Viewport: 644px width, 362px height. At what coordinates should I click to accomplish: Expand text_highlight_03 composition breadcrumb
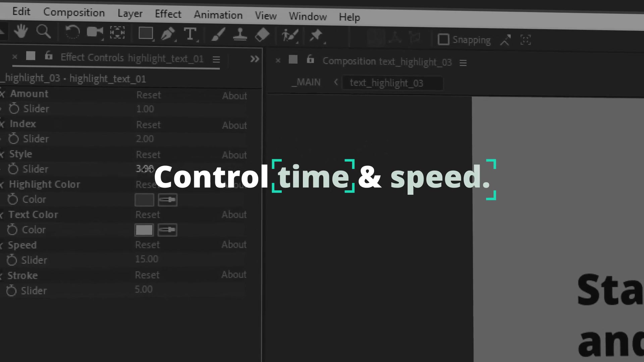tap(386, 83)
